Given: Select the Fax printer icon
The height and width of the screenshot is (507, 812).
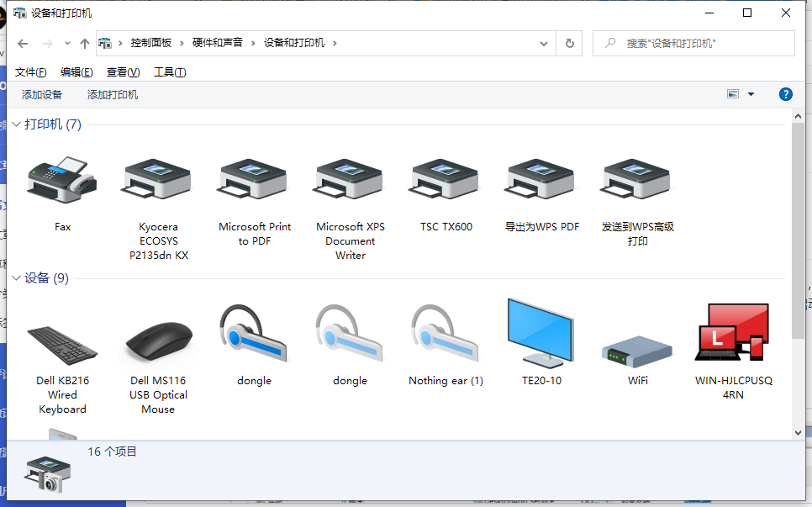Looking at the screenshot, I should tap(62, 180).
